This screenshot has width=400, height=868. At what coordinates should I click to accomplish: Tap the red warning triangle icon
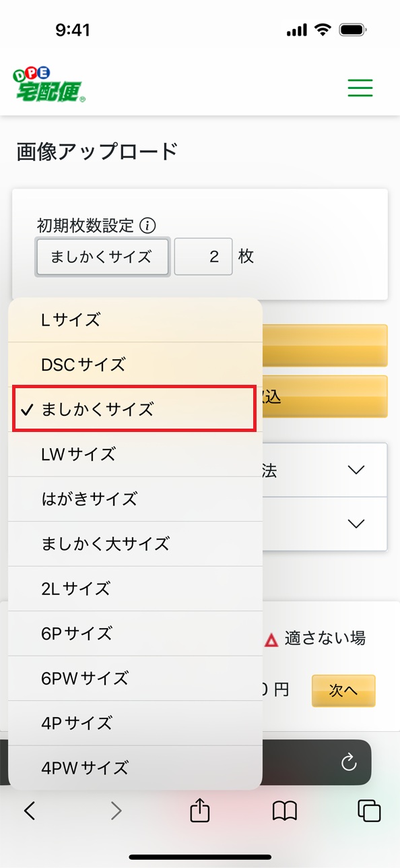pos(271,640)
